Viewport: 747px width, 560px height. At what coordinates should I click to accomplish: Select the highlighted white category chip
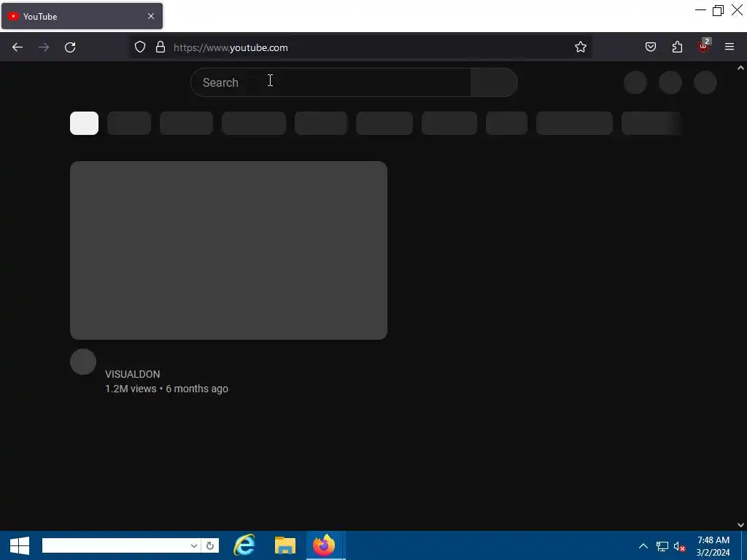pos(85,123)
